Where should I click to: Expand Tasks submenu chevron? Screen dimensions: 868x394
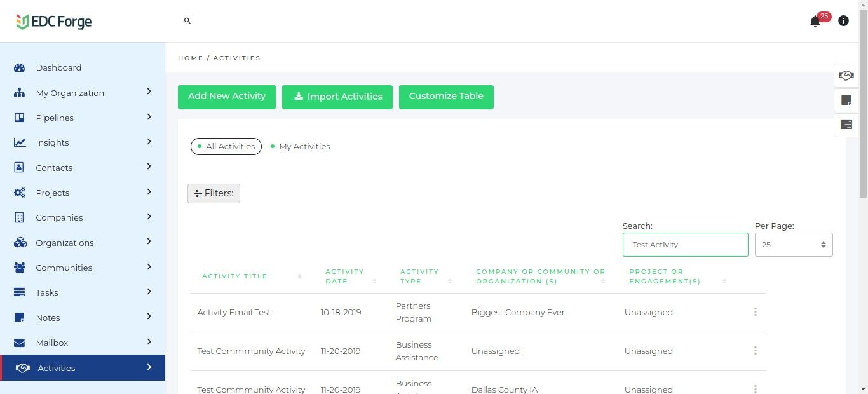[x=149, y=292]
